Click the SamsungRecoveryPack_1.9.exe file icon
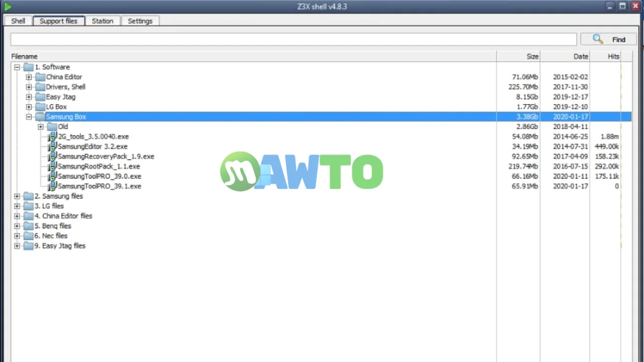This screenshot has height=362, width=644. click(52, 156)
